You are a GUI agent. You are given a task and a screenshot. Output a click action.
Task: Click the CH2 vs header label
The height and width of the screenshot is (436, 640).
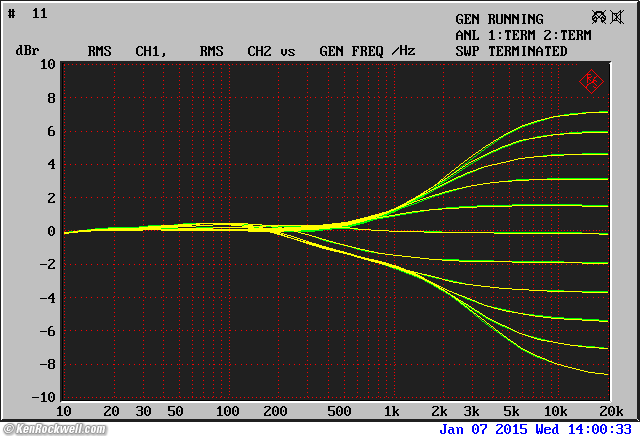[271, 51]
